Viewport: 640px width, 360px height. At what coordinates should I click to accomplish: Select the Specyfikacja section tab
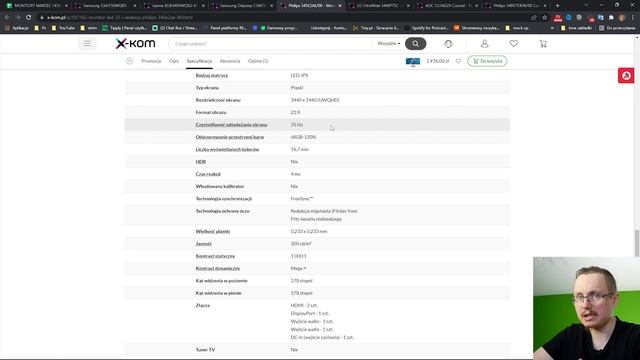click(x=199, y=61)
